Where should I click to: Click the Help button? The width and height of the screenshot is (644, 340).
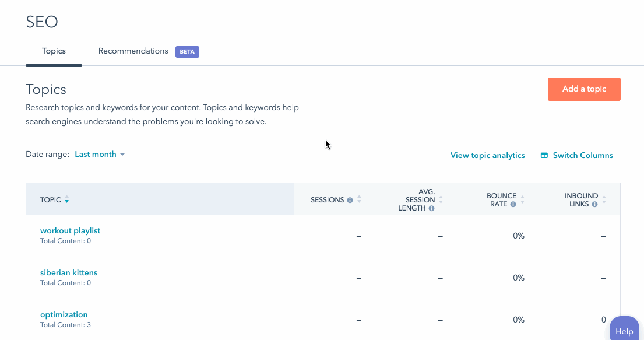[x=624, y=331]
